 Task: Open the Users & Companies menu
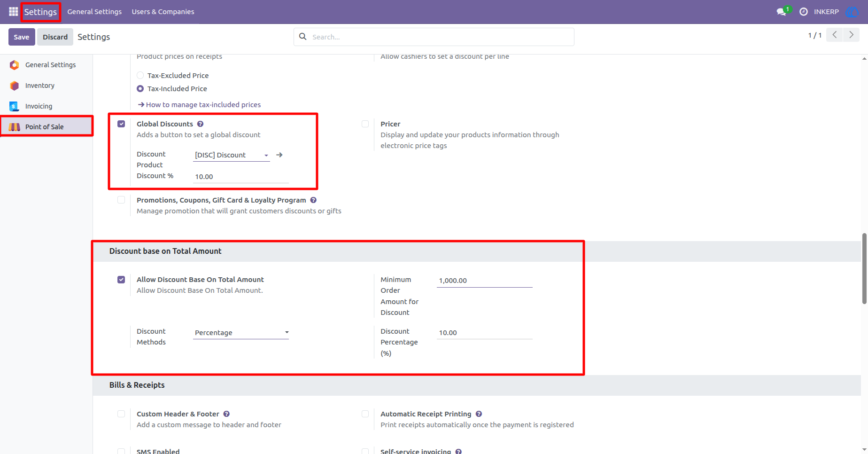(163, 12)
